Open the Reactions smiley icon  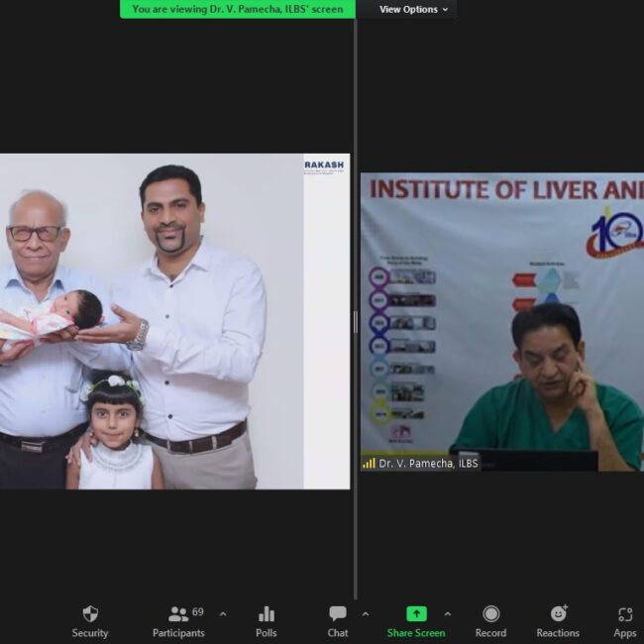click(x=558, y=614)
